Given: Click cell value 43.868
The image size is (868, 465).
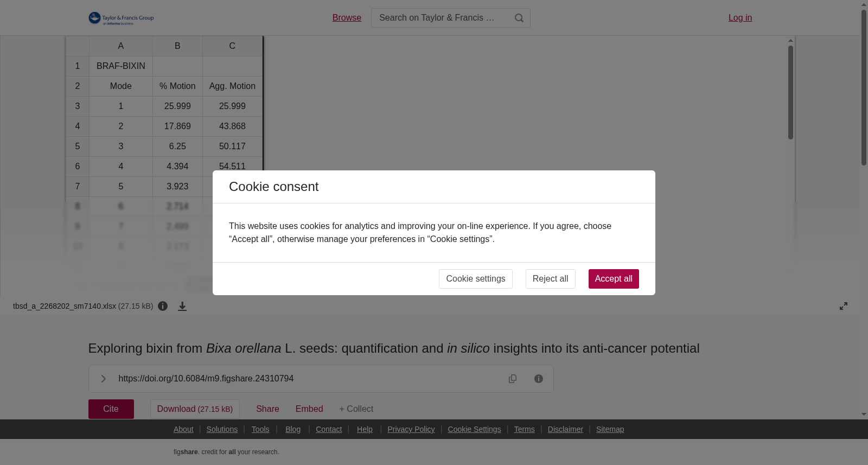Looking at the screenshot, I should click(232, 126).
